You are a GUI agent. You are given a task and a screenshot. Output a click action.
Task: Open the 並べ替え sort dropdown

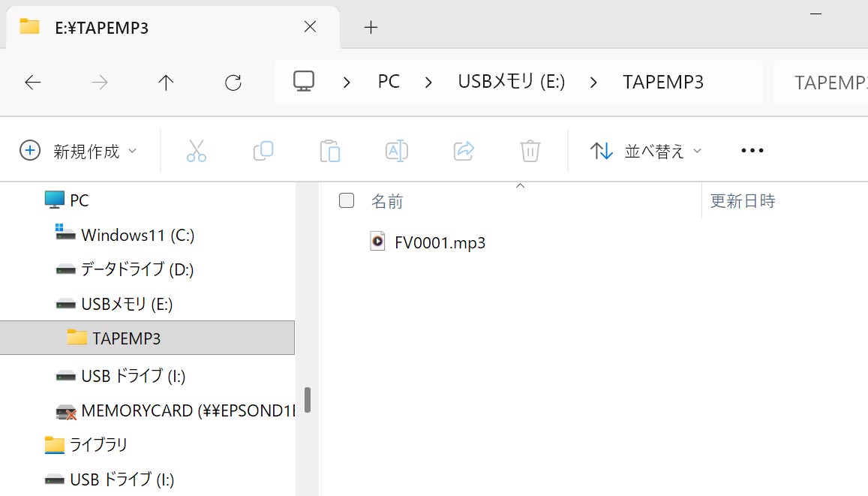(x=646, y=151)
